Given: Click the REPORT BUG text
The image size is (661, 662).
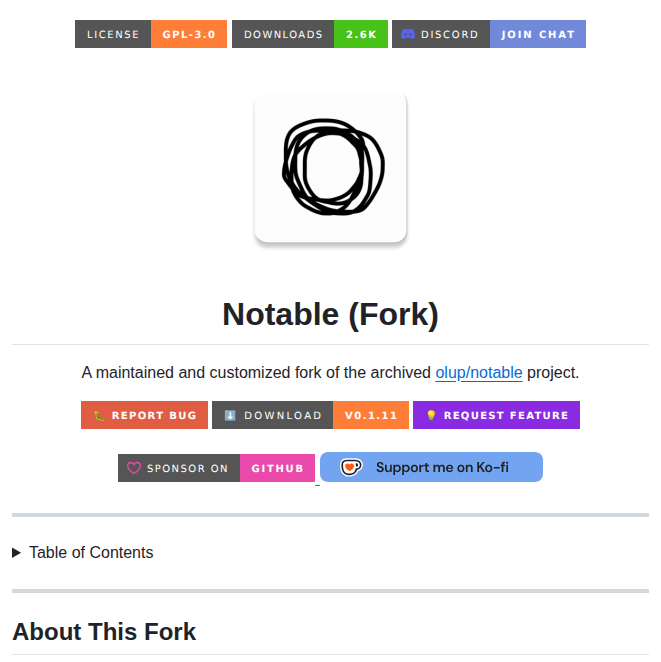Looking at the screenshot, I should click(x=154, y=415).
